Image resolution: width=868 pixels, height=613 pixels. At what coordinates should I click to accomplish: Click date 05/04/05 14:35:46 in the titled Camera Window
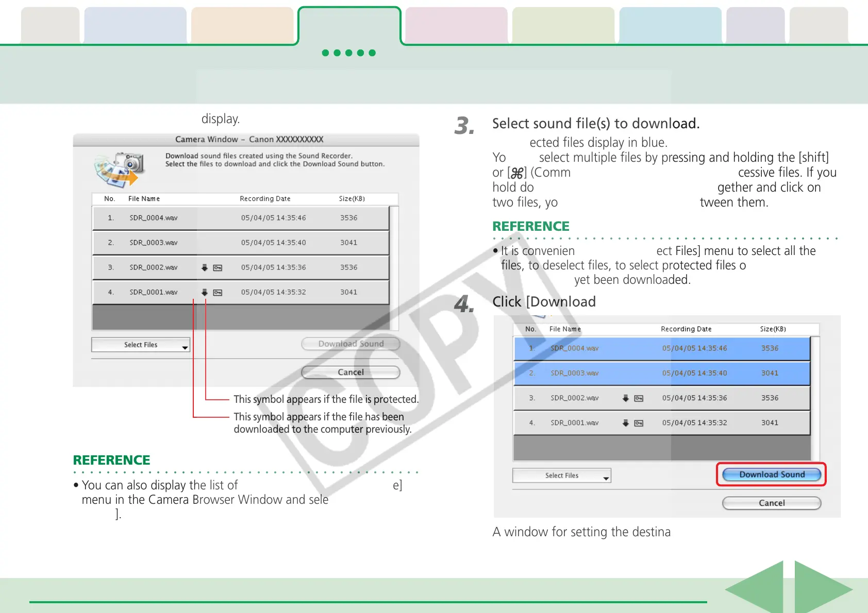click(273, 218)
